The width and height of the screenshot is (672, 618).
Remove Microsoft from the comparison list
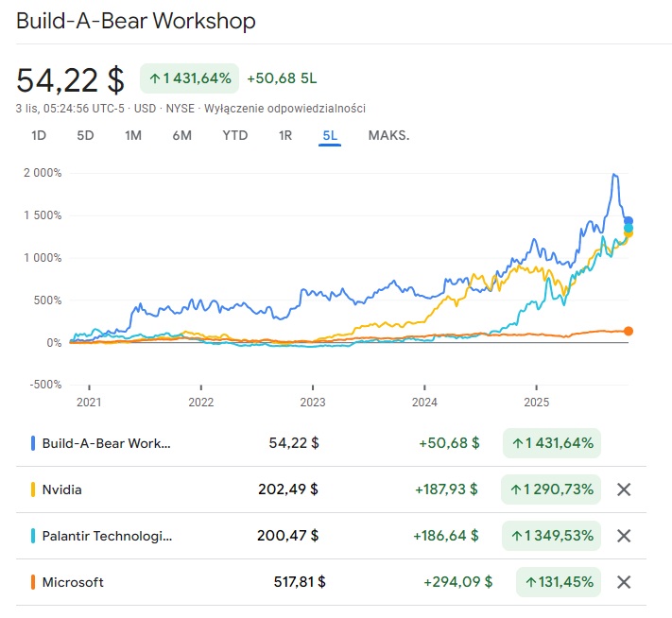pyautogui.click(x=624, y=582)
